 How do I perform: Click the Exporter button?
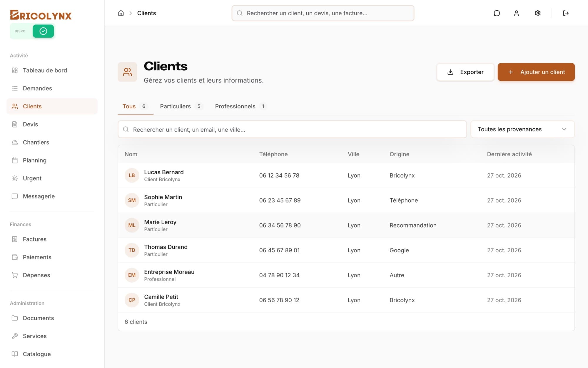tap(465, 72)
